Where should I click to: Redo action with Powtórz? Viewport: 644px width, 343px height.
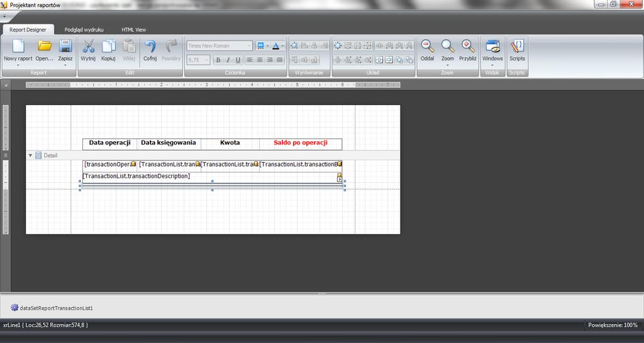[171, 50]
